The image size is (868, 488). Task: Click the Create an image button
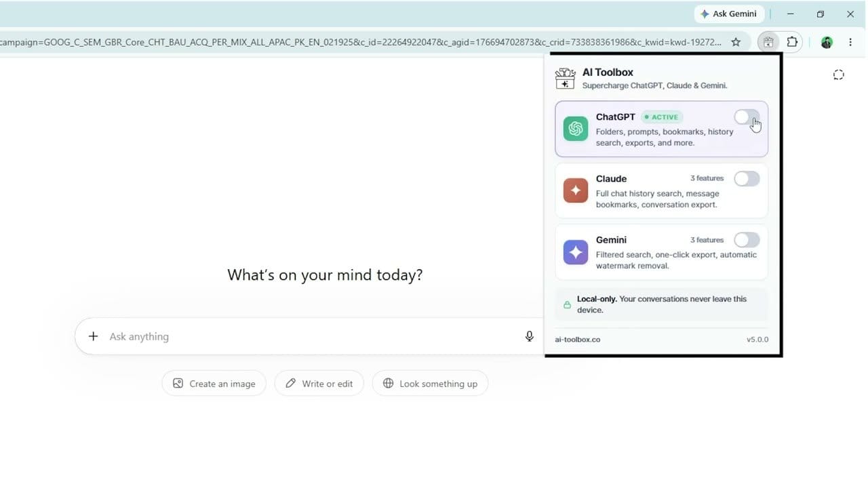214,384
